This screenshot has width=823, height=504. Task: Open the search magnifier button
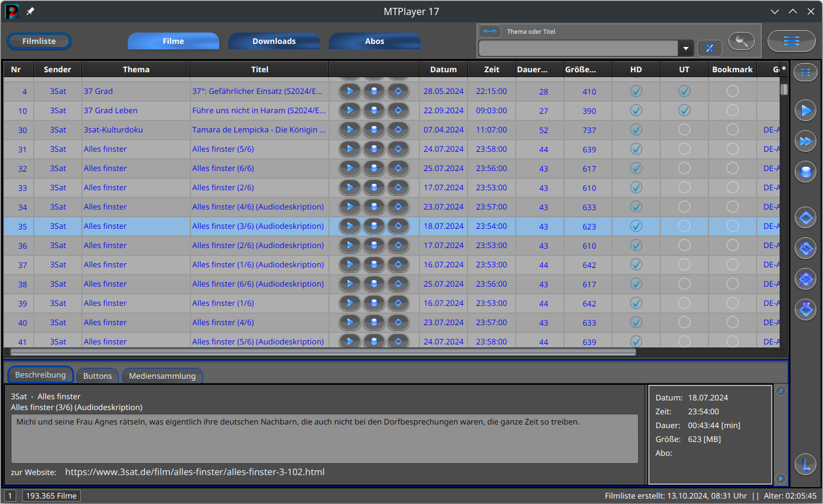(x=742, y=41)
